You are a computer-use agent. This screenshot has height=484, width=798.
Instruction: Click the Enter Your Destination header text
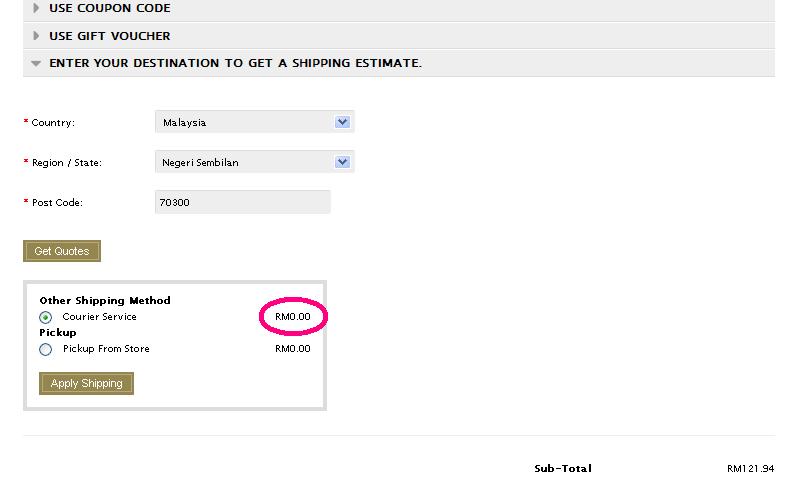pyautogui.click(x=235, y=64)
